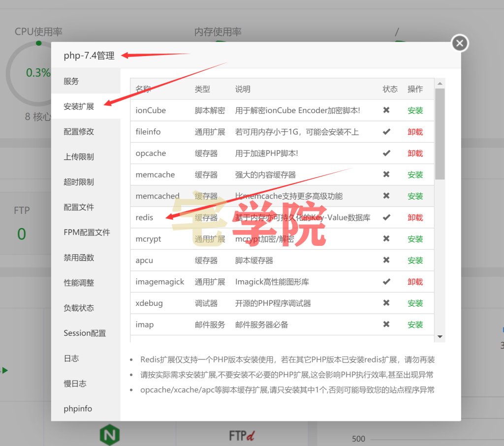Click the opcache extension name
Screen dimensions: 504x446
coord(151,153)
